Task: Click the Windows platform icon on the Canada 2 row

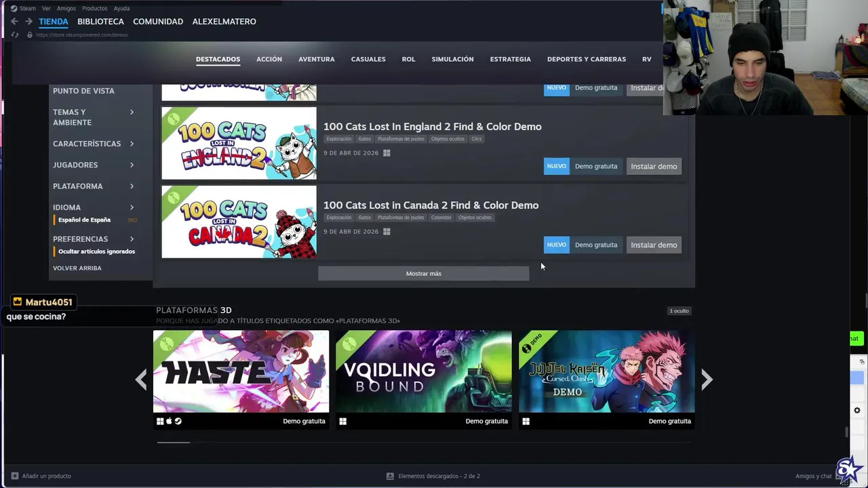Action: [387, 232]
